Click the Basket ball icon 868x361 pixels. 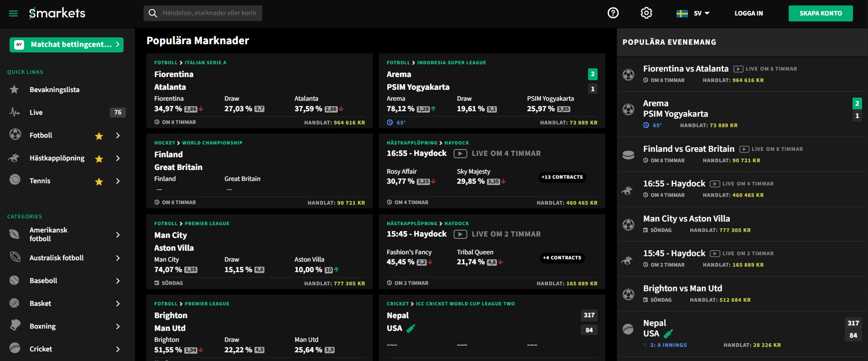(15, 303)
